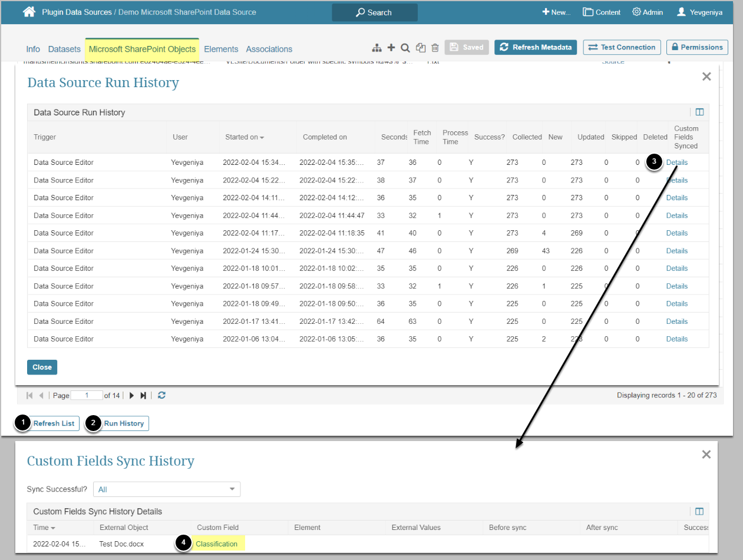This screenshot has height=560, width=743.
Task: Open column chooser in Sync History Details grid
Action: [x=699, y=512]
